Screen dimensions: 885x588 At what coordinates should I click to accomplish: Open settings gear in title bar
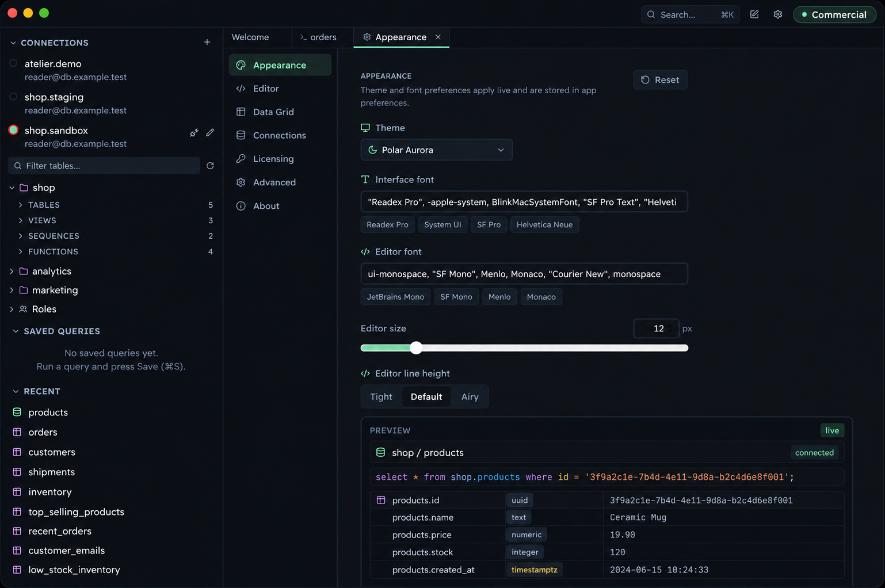coord(778,14)
